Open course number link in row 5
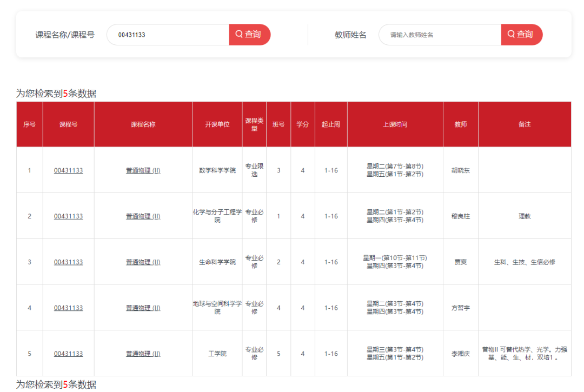 click(68, 354)
